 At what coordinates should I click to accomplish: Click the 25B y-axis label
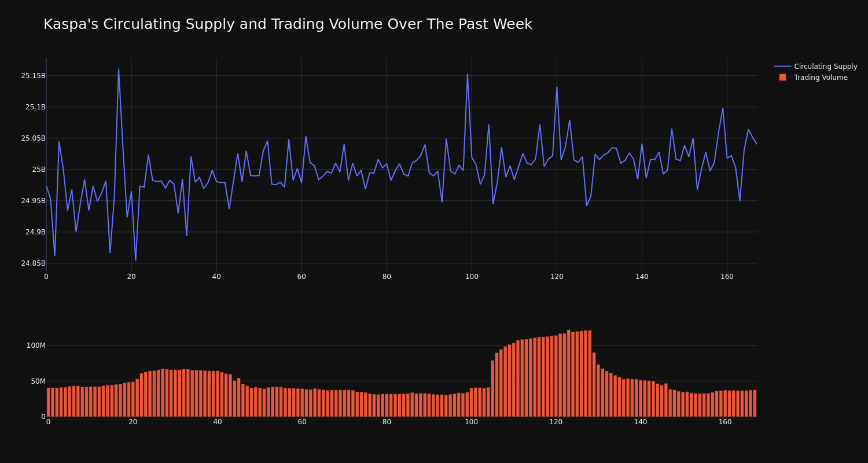pyautogui.click(x=39, y=170)
